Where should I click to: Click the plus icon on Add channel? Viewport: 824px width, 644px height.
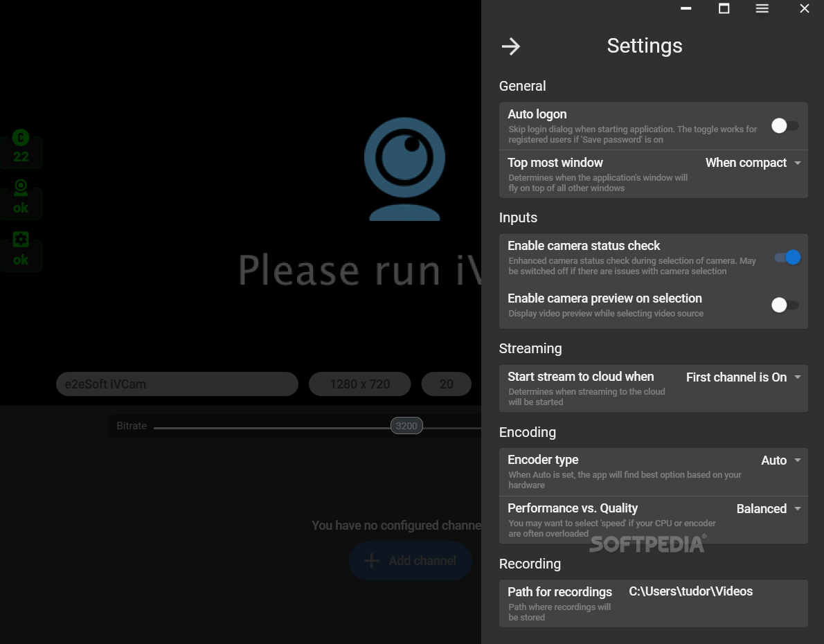click(x=372, y=560)
